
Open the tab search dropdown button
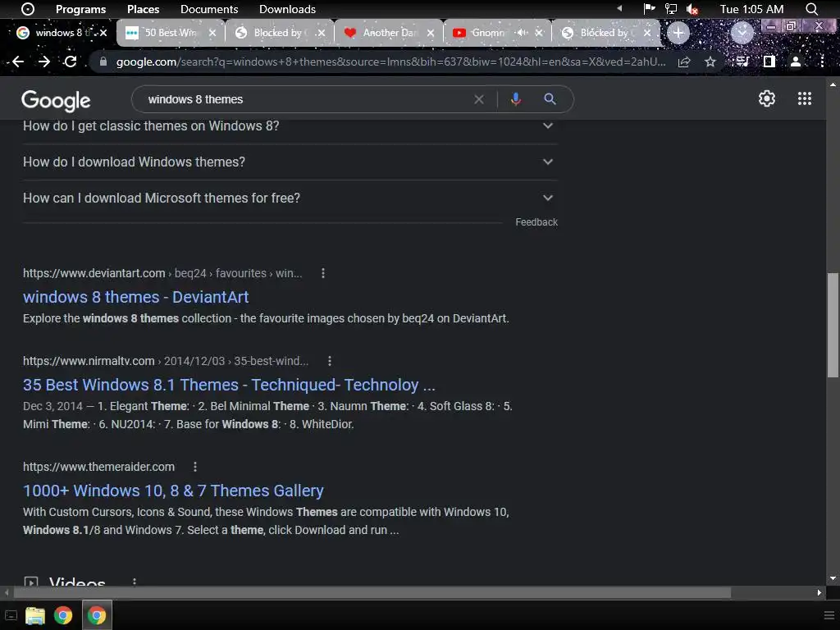(742, 33)
